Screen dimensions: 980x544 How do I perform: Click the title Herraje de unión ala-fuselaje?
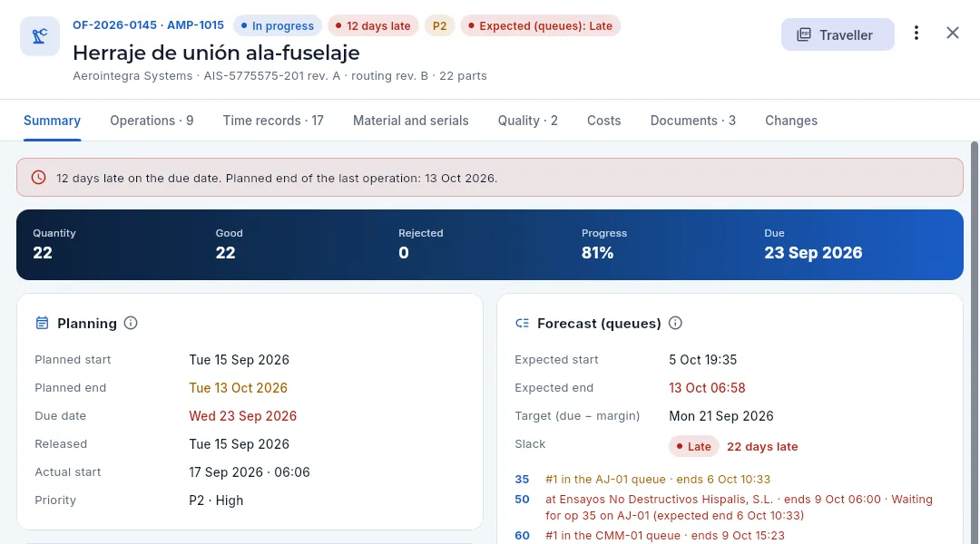point(216,53)
